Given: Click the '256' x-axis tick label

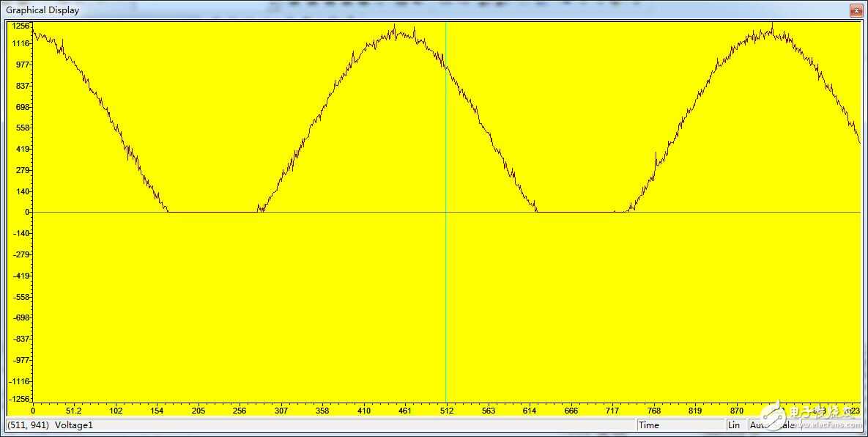Looking at the screenshot, I should click(x=240, y=411).
